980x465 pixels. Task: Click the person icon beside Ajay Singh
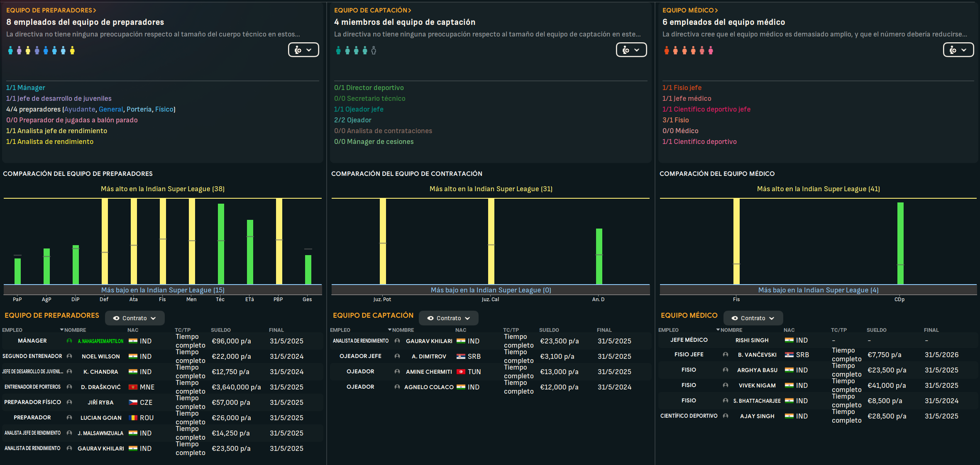click(x=726, y=416)
